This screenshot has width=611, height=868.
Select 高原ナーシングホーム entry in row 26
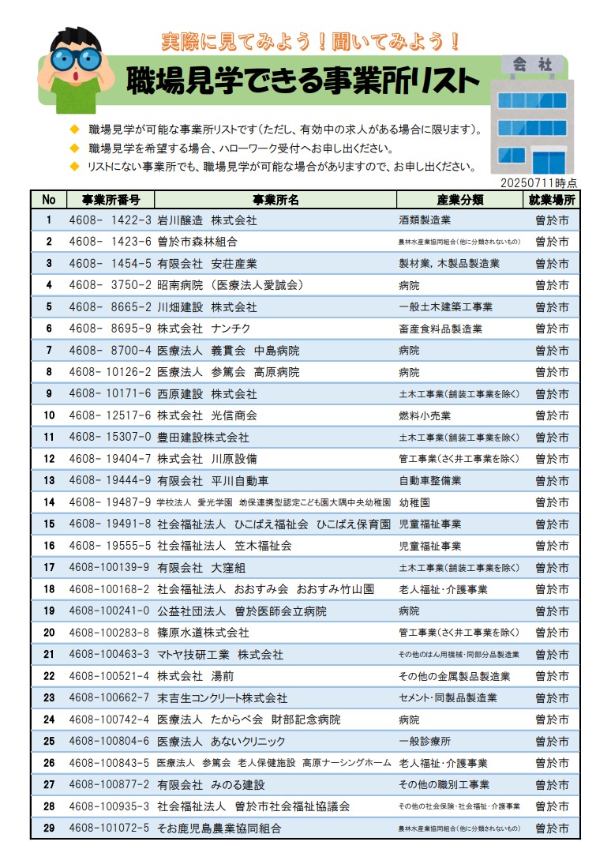click(x=273, y=763)
